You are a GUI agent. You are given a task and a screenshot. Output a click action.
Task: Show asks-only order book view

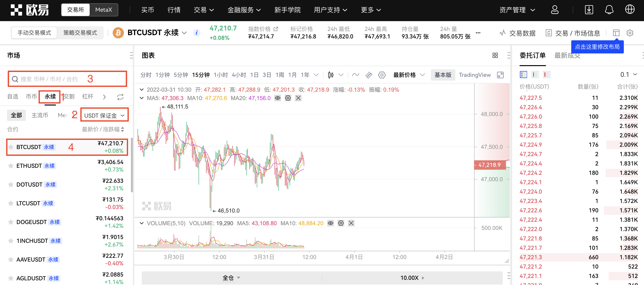click(547, 75)
